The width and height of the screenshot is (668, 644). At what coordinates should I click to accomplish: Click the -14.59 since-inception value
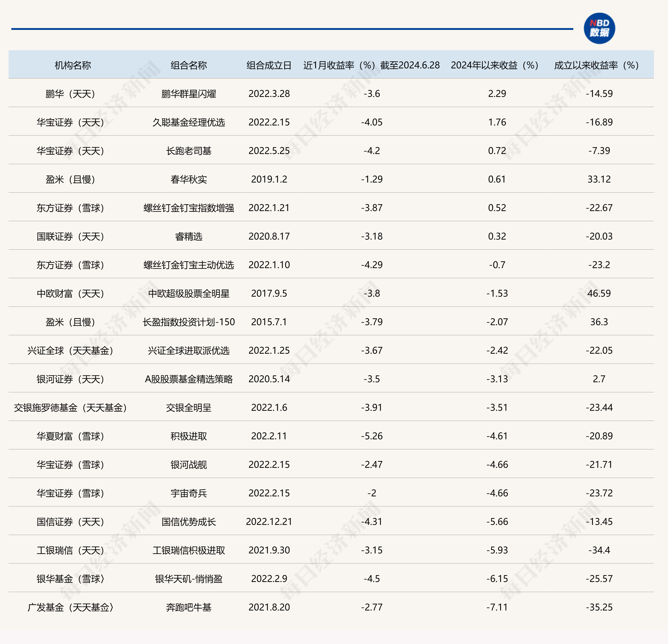pyautogui.click(x=599, y=94)
